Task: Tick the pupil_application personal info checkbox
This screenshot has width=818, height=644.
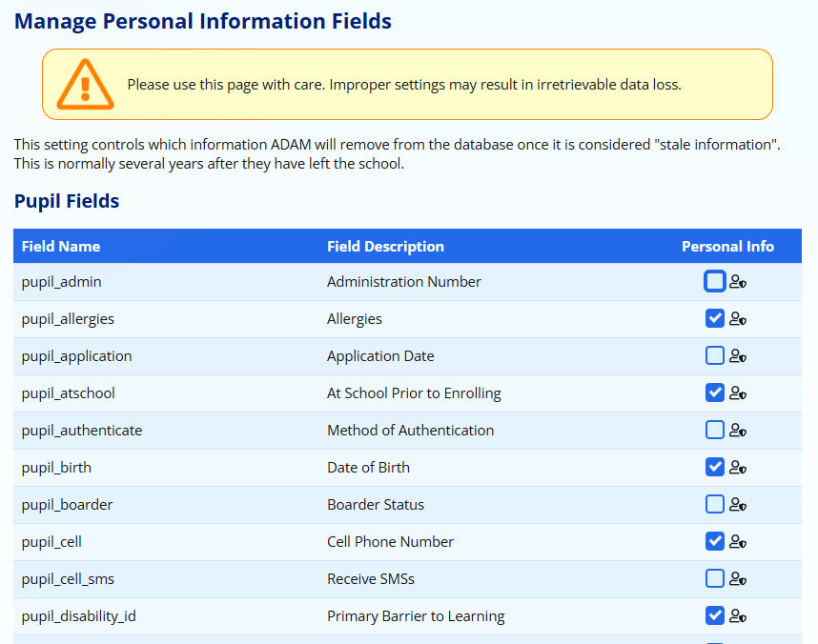Action: [715, 355]
